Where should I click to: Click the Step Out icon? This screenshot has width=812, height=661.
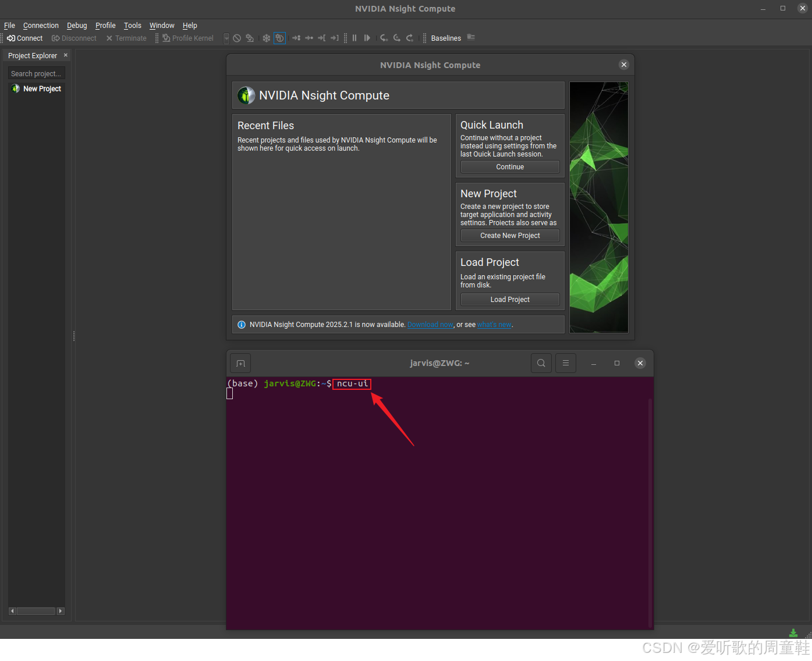click(410, 38)
